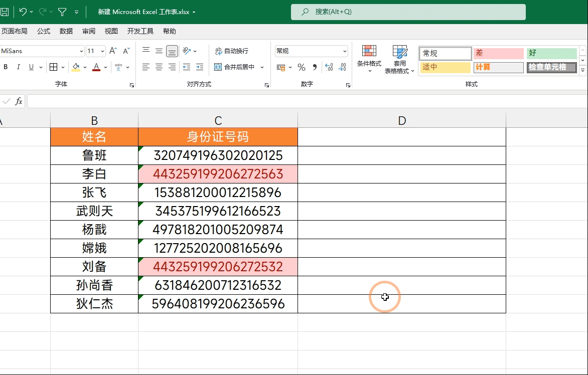
Task: Click the increase indent icon
Action: pyautogui.click(x=199, y=67)
